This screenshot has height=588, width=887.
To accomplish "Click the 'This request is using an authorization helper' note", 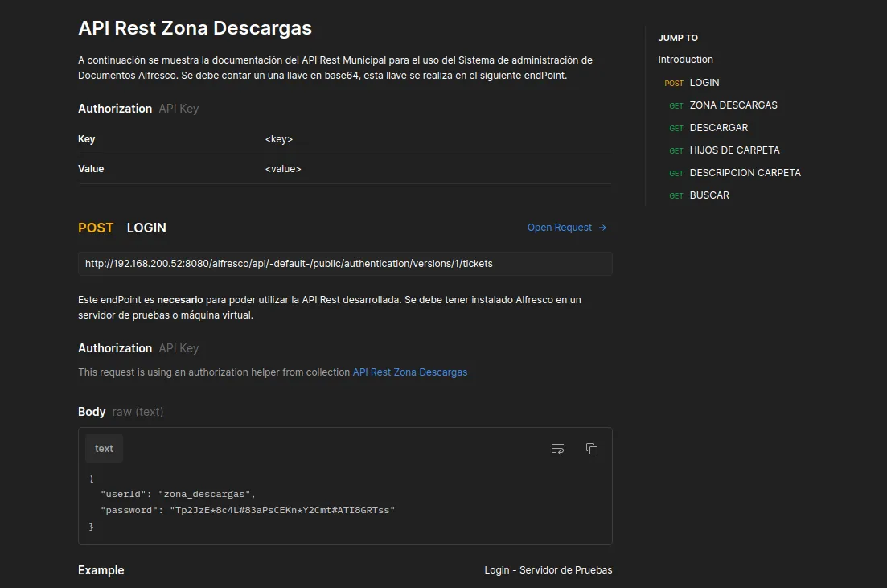I will 273,372.
